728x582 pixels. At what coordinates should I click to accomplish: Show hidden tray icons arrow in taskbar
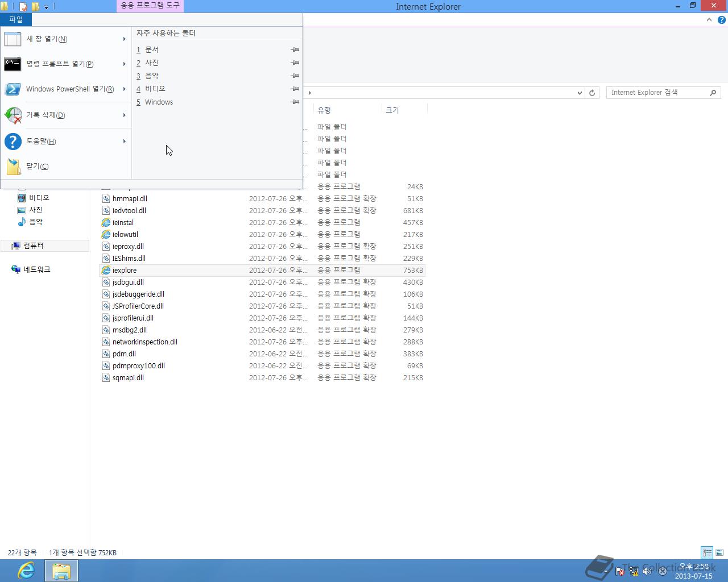(x=606, y=571)
